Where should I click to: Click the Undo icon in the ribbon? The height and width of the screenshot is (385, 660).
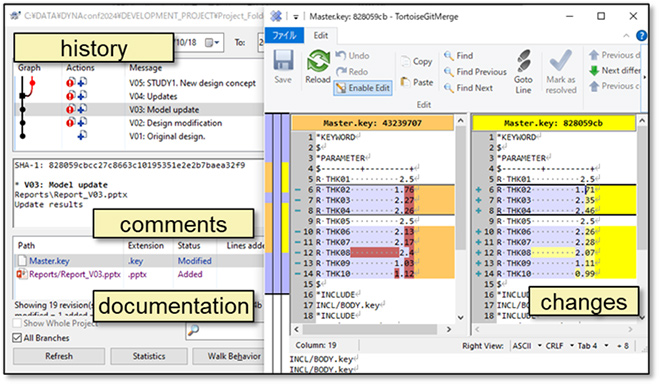coord(341,56)
